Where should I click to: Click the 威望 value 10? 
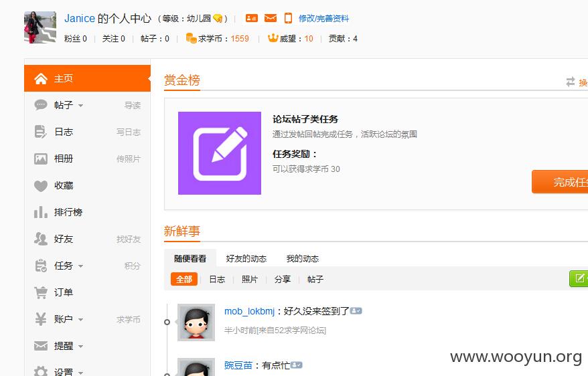coord(309,39)
